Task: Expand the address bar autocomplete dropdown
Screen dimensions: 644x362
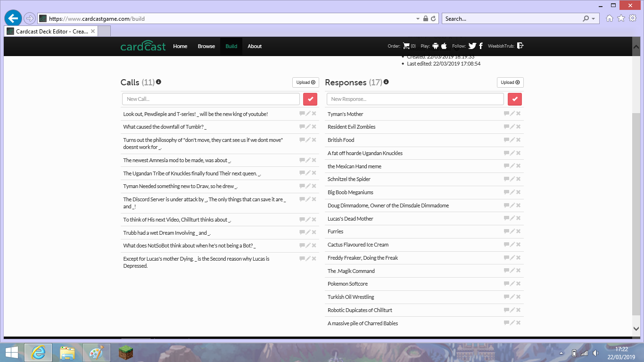Action: (x=418, y=19)
